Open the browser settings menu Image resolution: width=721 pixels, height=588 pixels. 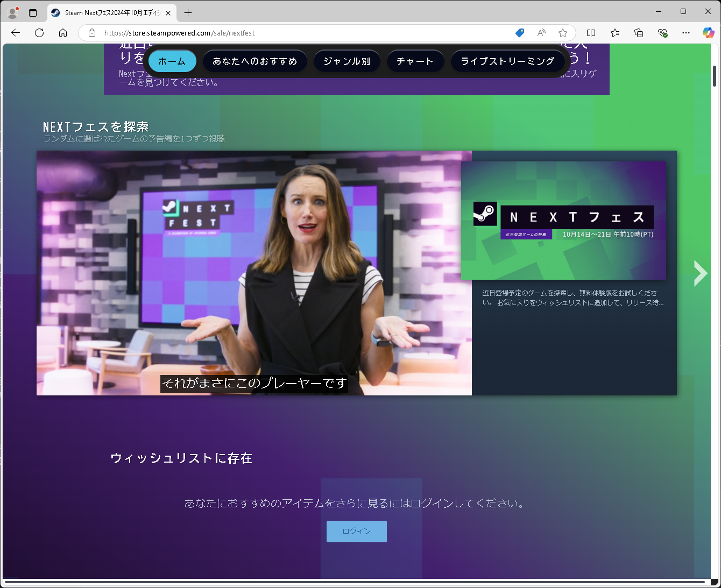tap(685, 33)
